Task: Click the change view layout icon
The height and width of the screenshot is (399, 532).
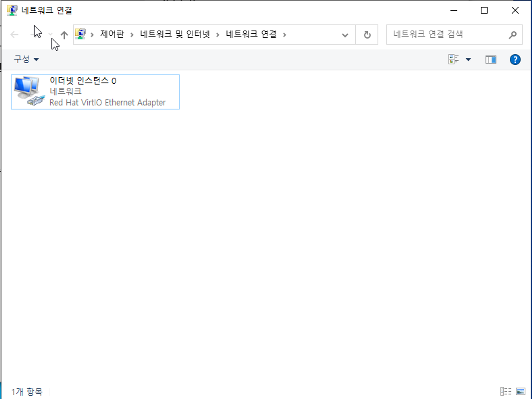Action: coord(453,59)
